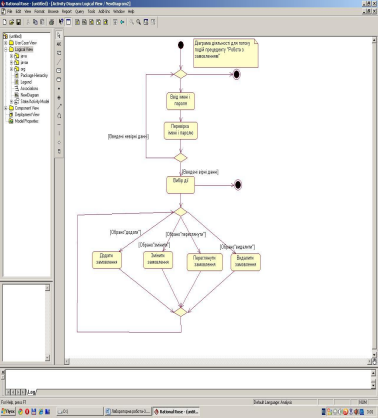Click the initial start state black dot
This screenshot has height=418, width=378.
coord(181,45)
